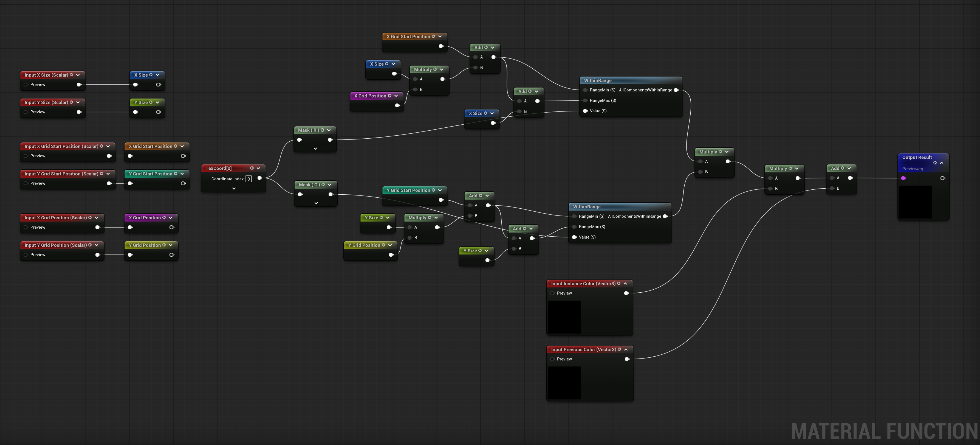Click the output pin of Output Result node

click(943, 178)
